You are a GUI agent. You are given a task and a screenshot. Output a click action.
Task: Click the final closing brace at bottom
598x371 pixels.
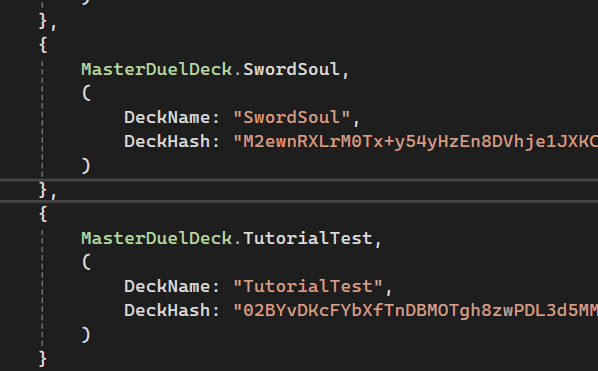tap(43, 359)
